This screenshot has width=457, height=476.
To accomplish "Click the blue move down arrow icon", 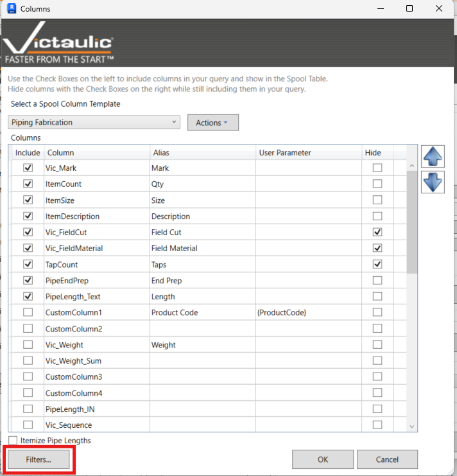I will click(x=433, y=182).
